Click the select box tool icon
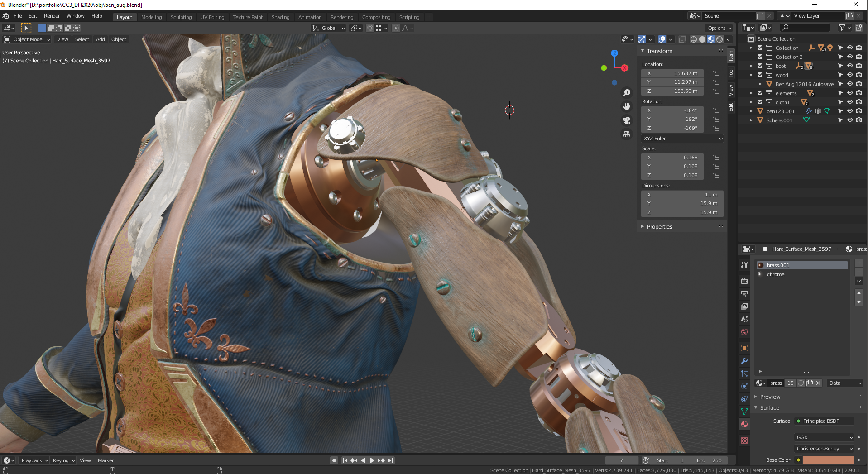This screenshot has width=868, height=474. [x=26, y=28]
